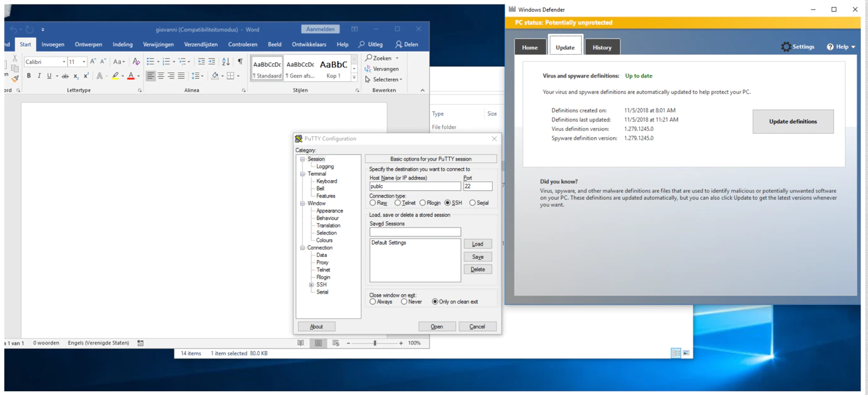Click the PuTTY Save session button

478,256
